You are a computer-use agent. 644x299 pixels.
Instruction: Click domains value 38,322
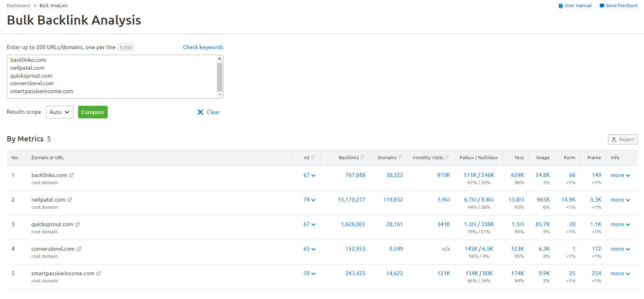tap(394, 175)
